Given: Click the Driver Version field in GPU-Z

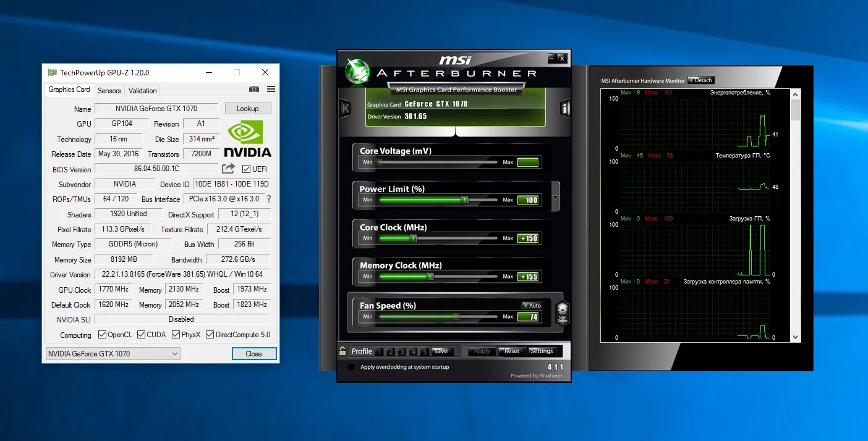Looking at the screenshot, I should (x=182, y=274).
